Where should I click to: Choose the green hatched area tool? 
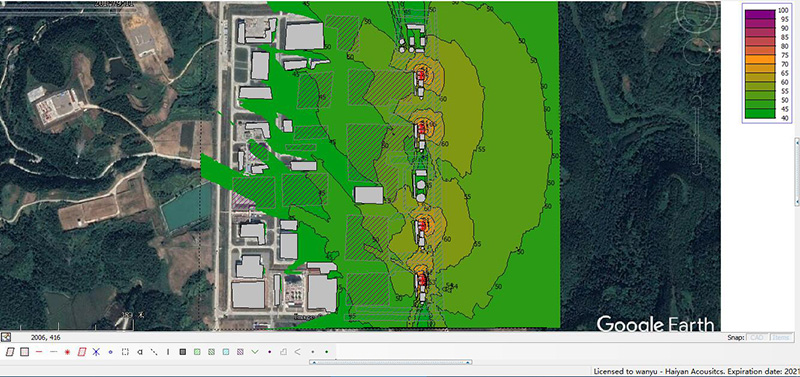pos(197,351)
